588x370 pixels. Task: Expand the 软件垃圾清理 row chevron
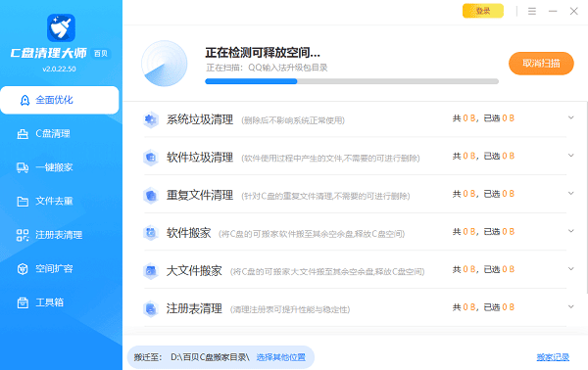[x=570, y=156]
